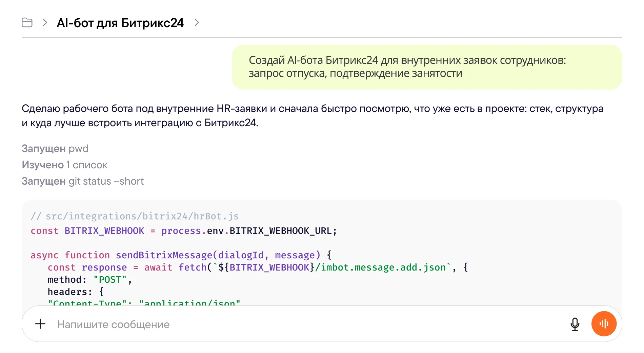
Task: Click the code comment "src/integrations/bitrix24/hrBot.js"
Action: 135,216
